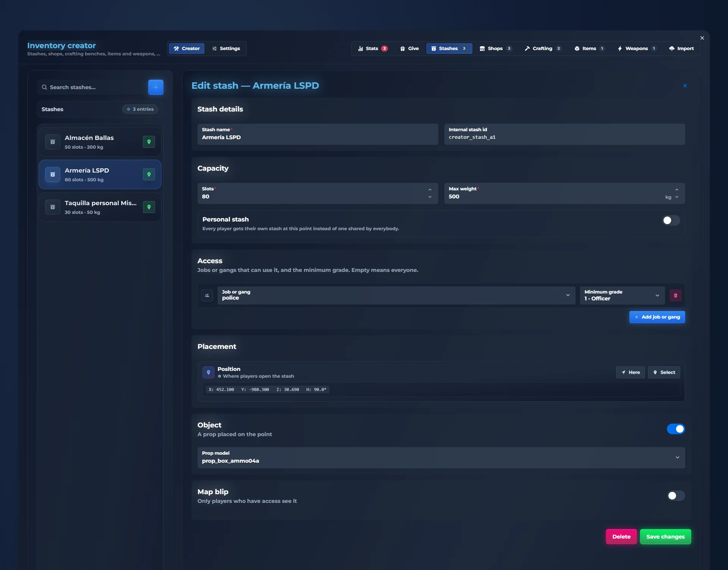
Task: Click the Here position button
Action: pos(630,372)
